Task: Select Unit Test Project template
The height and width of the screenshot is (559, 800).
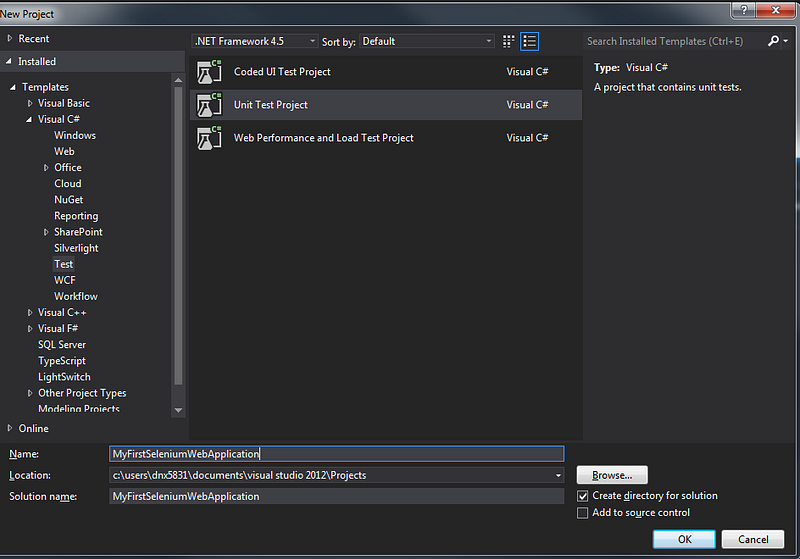Action: [386, 105]
